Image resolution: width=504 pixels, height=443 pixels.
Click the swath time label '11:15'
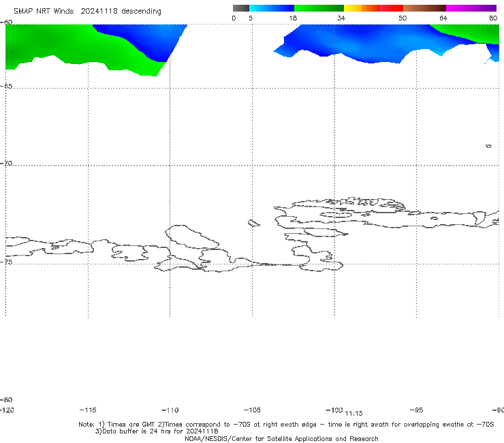pyautogui.click(x=353, y=414)
